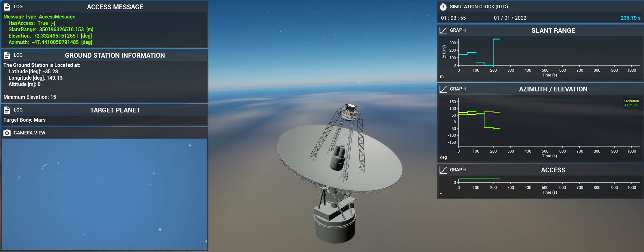Click the Target Body: Mars text

pyautogui.click(x=25, y=120)
